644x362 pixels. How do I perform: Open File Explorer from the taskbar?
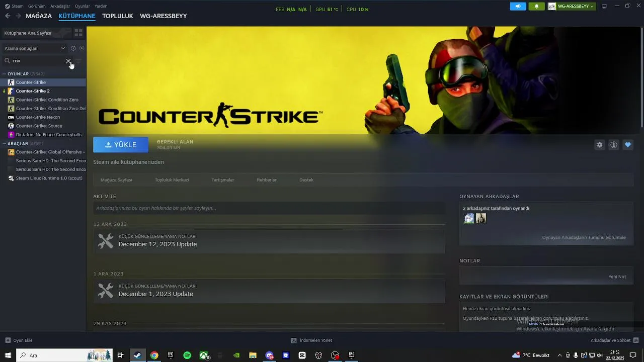click(x=253, y=355)
